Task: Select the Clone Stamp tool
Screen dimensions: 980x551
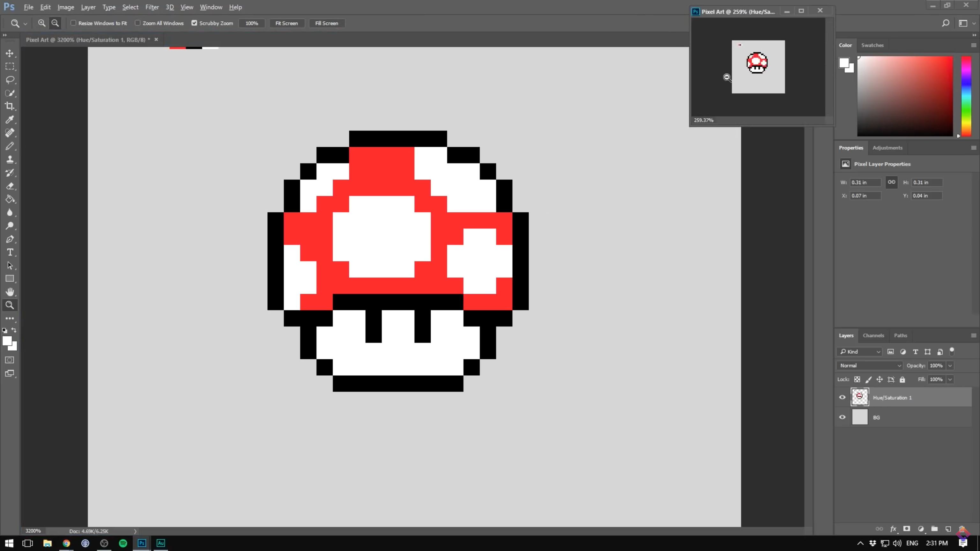Action: click(10, 159)
